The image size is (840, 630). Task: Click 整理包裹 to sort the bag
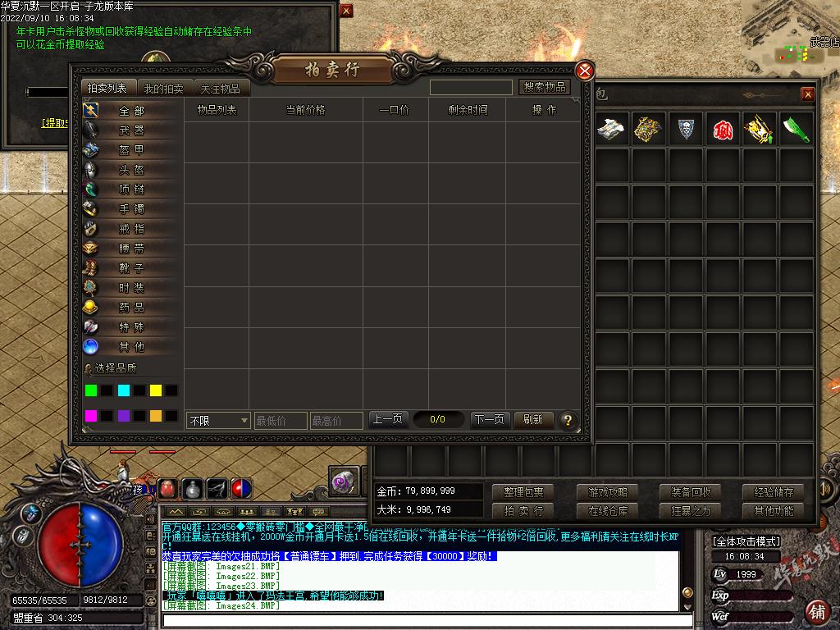click(x=524, y=492)
